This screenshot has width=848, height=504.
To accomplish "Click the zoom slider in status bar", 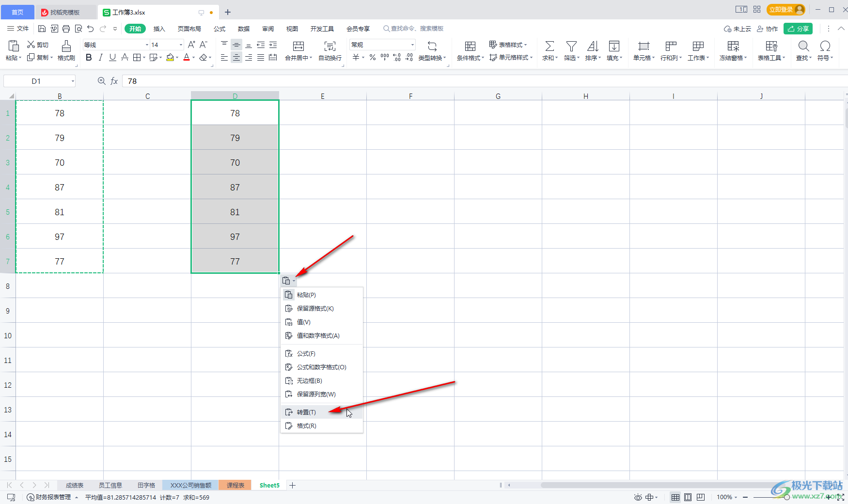I will 787,497.
